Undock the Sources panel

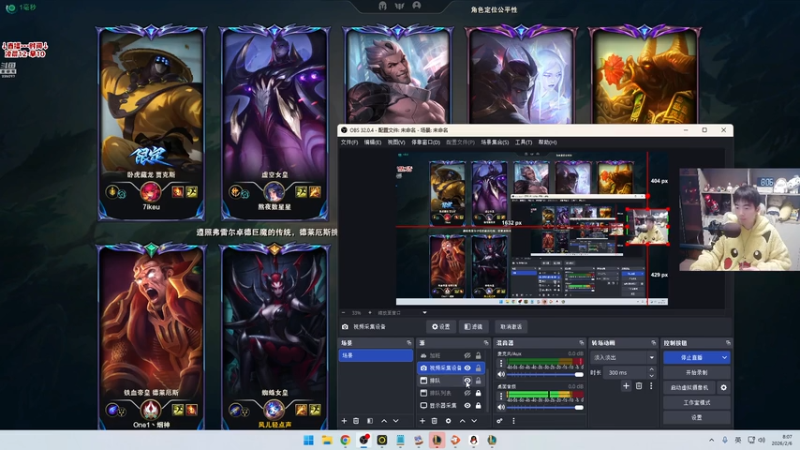[x=486, y=343]
